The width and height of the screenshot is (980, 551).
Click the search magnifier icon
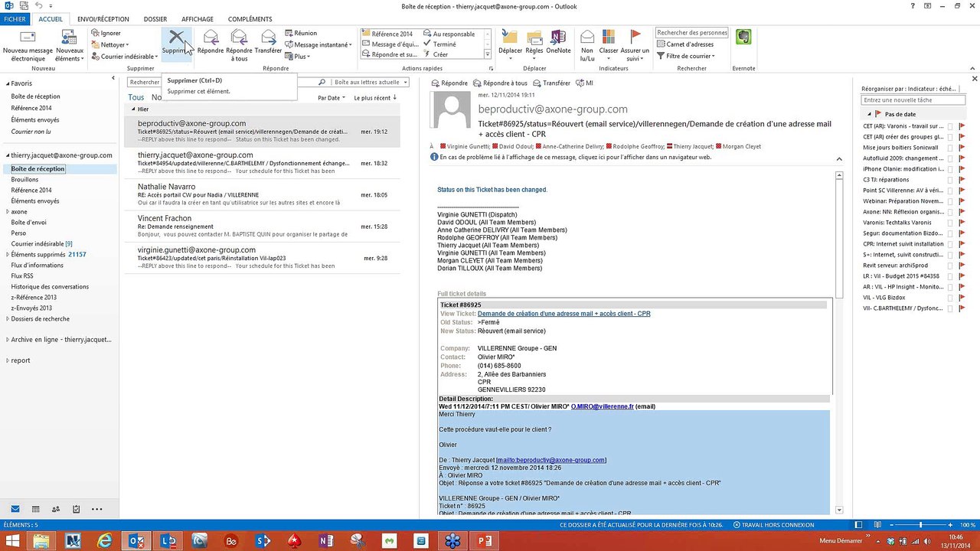coord(322,82)
